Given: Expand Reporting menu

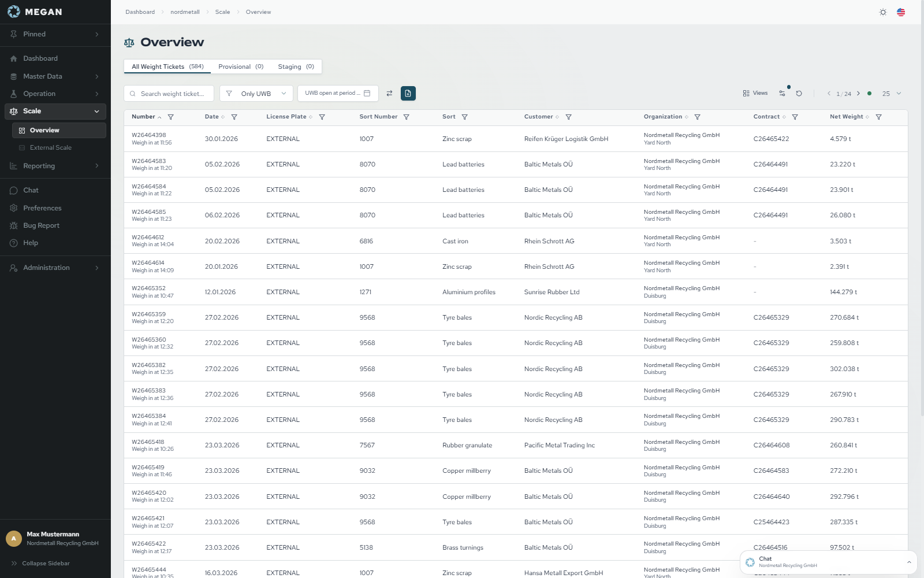Looking at the screenshot, I should point(55,166).
